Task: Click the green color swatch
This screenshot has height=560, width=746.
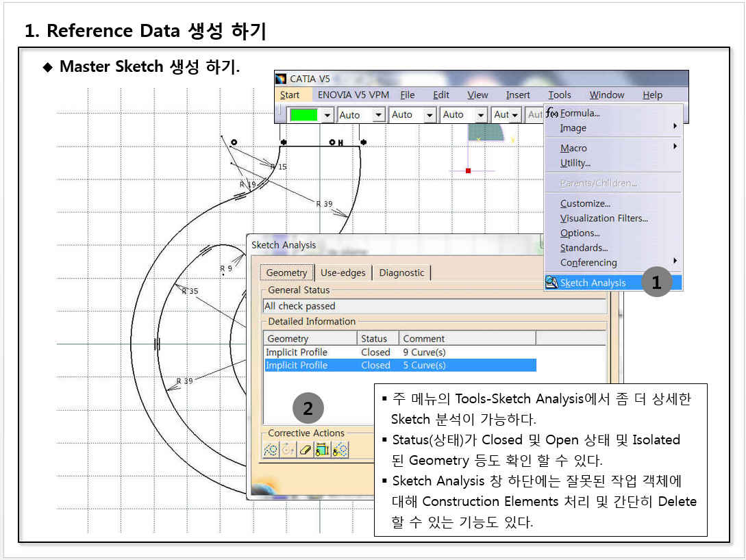Action: click(303, 115)
